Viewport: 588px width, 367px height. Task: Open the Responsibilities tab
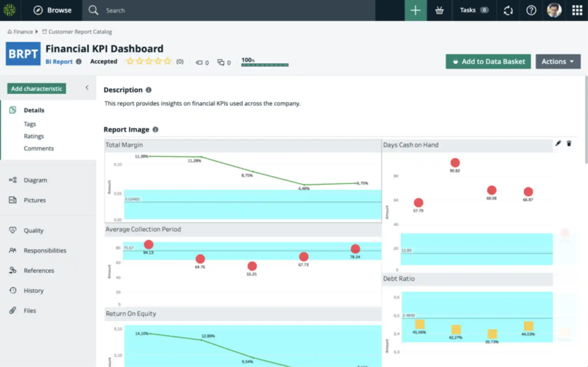click(x=45, y=250)
